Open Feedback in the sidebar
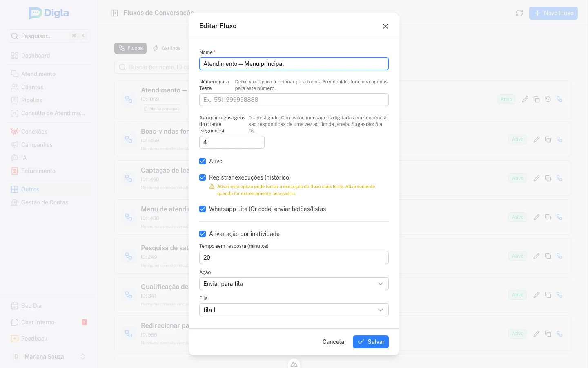Viewport: 588px width, 368px height. [x=49, y=339]
